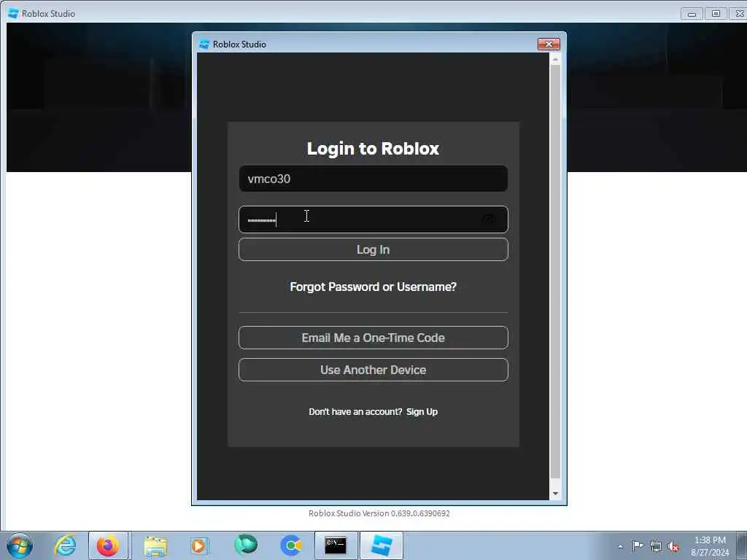The width and height of the screenshot is (747, 560).
Task: Click Roblox Studio icon in dialog title bar
Action: 204,44
